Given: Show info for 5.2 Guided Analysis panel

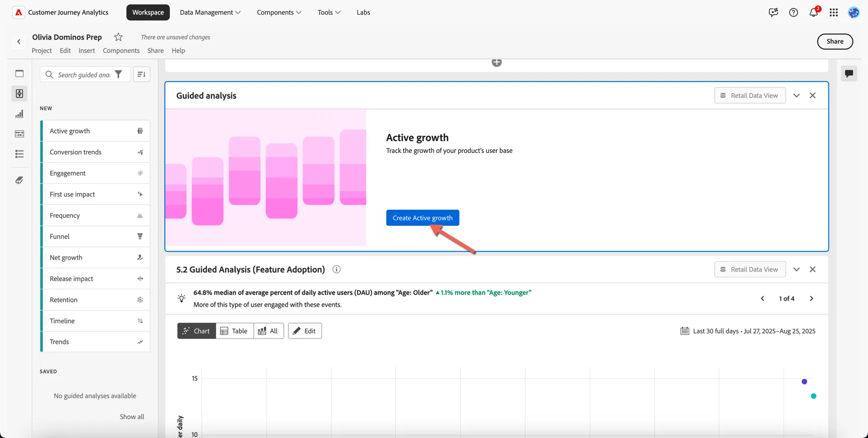Looking at the screenshot, I should point(337,270).
